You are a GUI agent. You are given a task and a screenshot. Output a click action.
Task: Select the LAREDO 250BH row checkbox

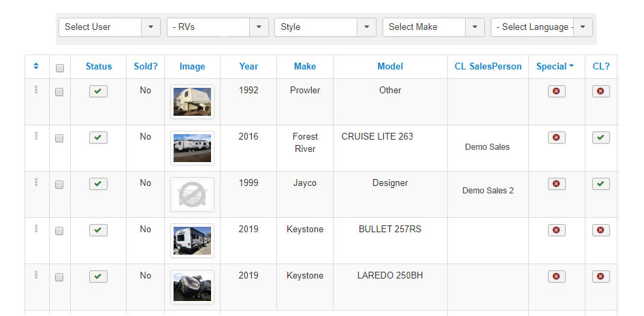pos(59,277)
